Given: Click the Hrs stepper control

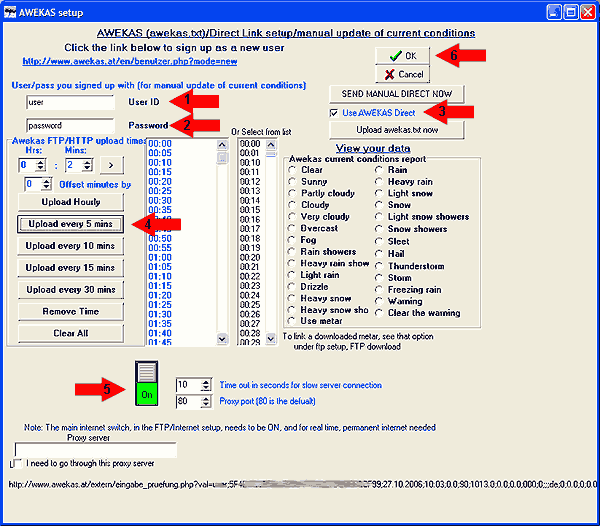Looking at the screenshot, I should point(41,165).
